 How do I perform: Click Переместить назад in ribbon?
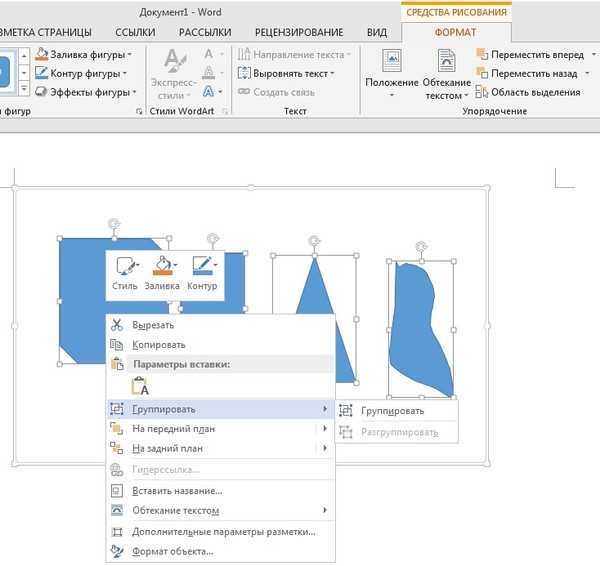(527, 73)
